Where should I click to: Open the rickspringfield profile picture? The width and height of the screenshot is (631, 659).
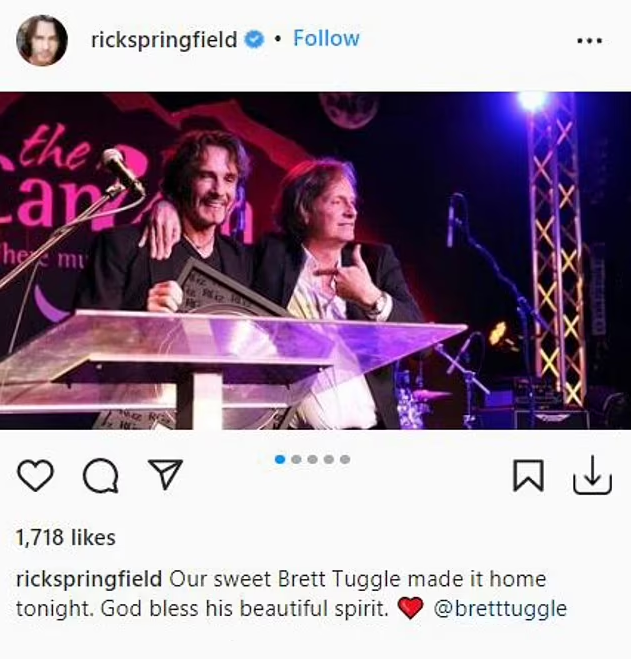(x=42, y=40)
